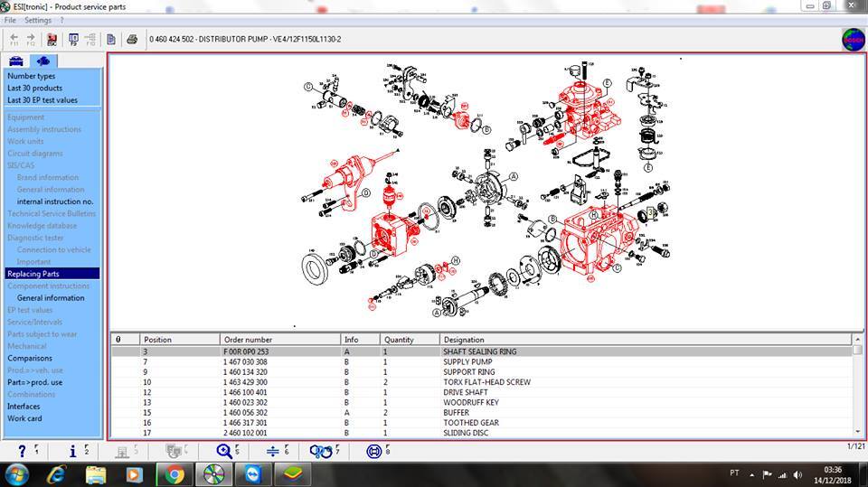Switch to the product/component tab

click(42, 61)
